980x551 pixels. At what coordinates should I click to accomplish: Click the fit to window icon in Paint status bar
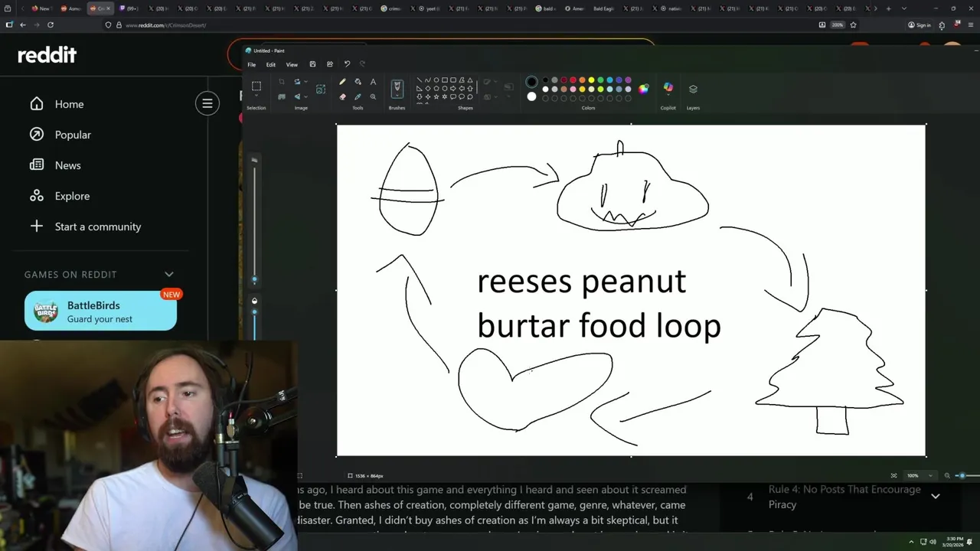pyautogui.click(x=893, y=476)
